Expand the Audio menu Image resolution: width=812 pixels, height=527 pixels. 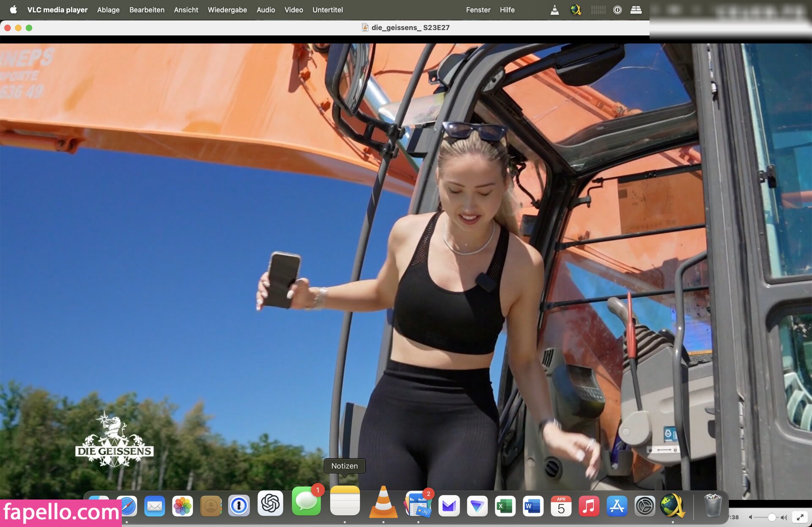coord(266,10)
